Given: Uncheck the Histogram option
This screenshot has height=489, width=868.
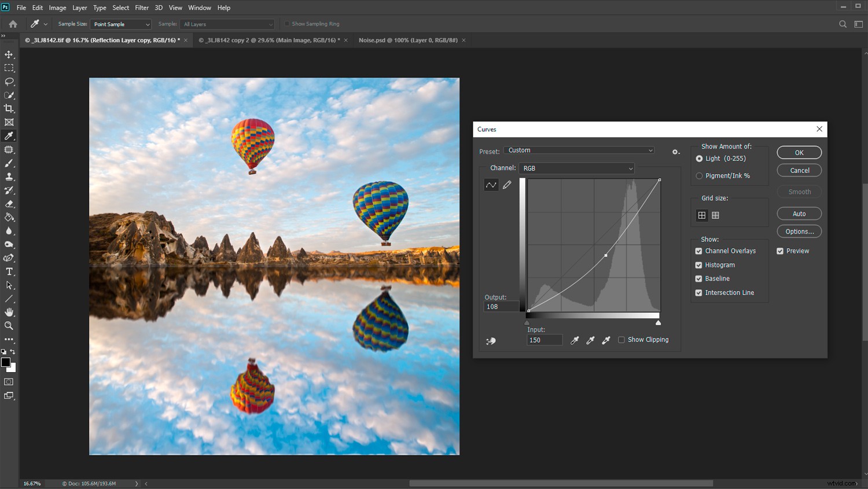Looking at the screenshot, I should (698, 264).
